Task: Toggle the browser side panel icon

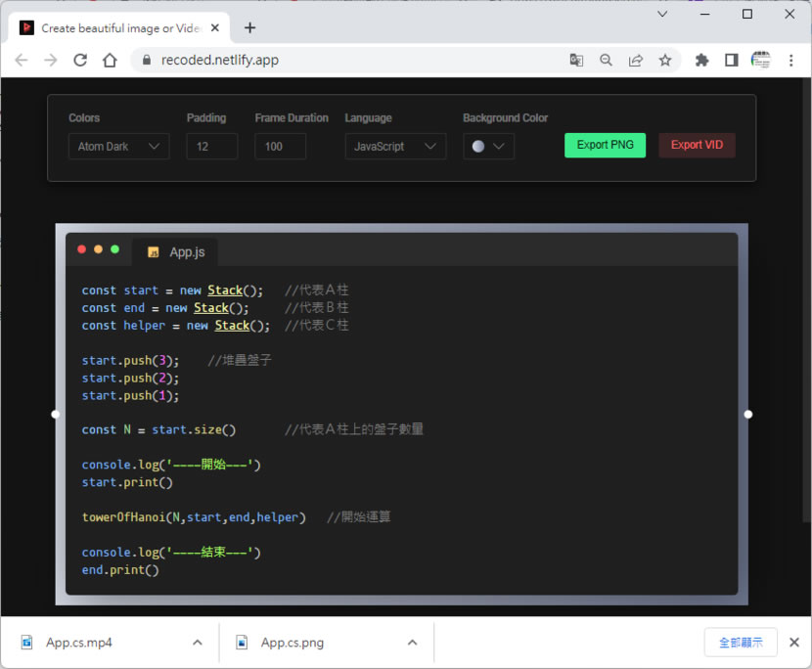Action: coord(731,60)
